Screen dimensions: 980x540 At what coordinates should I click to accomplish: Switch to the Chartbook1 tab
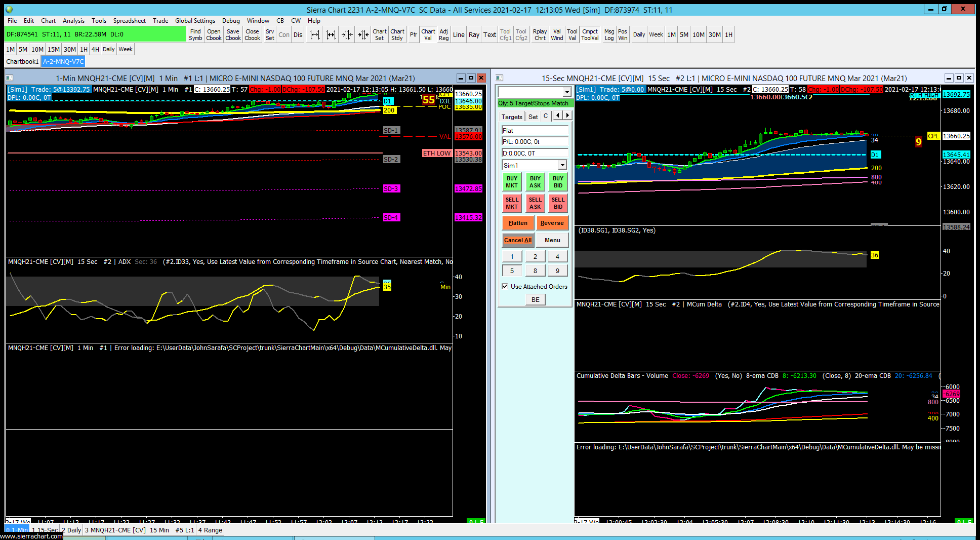point(22,61)
